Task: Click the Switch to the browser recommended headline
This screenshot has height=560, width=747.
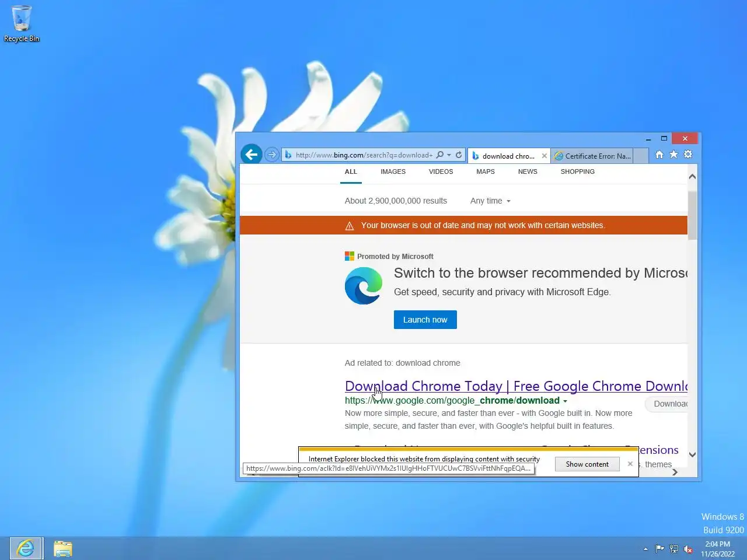Action: pos(540,273)
